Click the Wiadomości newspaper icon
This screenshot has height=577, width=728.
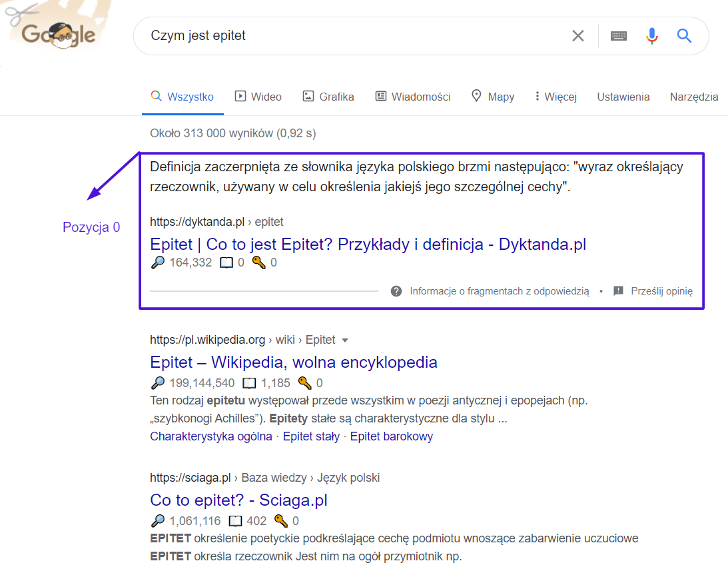point(381,96)
